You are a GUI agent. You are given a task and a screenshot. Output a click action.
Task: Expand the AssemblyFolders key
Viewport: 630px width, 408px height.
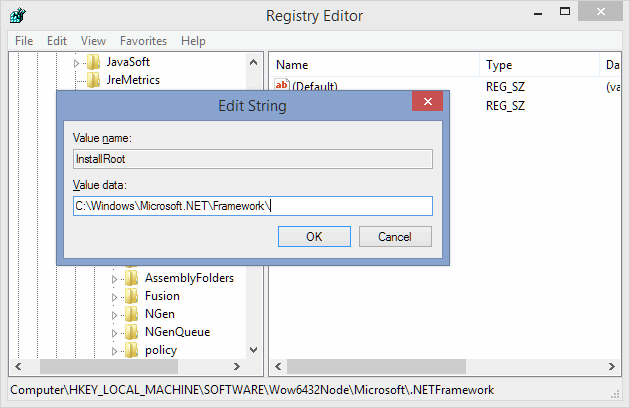114,279
